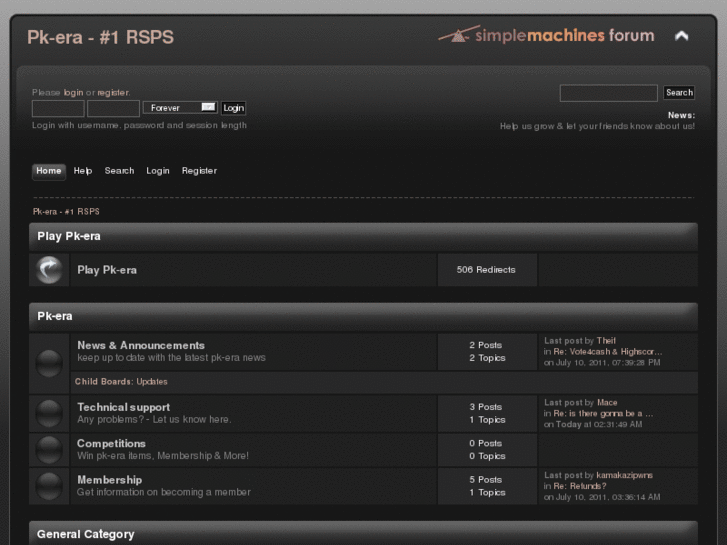The height and width of the screenshot is (545, 727).
Task: Open the Simple Machines Forum logo
Action: [546, 34]
